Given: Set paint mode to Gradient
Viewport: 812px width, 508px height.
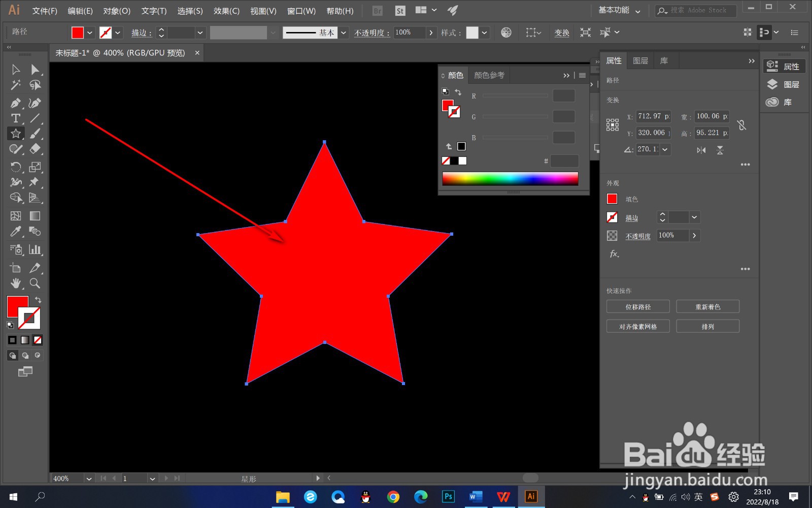Looking at the screenshot, I should pyautogui.click(x=25, y=340).
